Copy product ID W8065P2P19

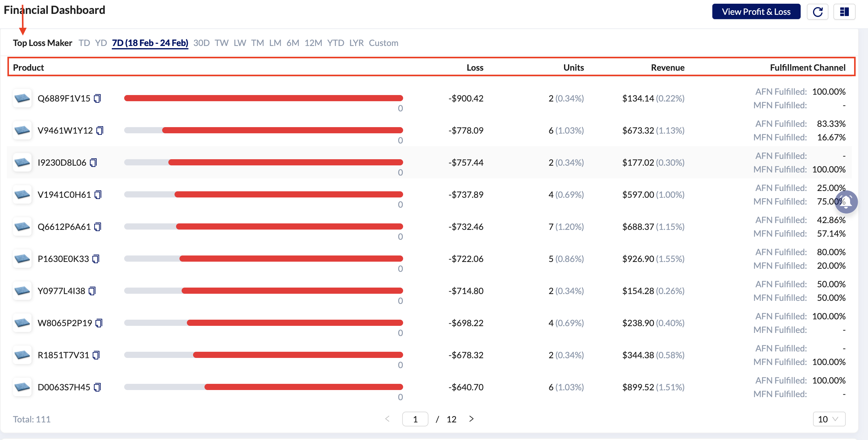(99, 323)
